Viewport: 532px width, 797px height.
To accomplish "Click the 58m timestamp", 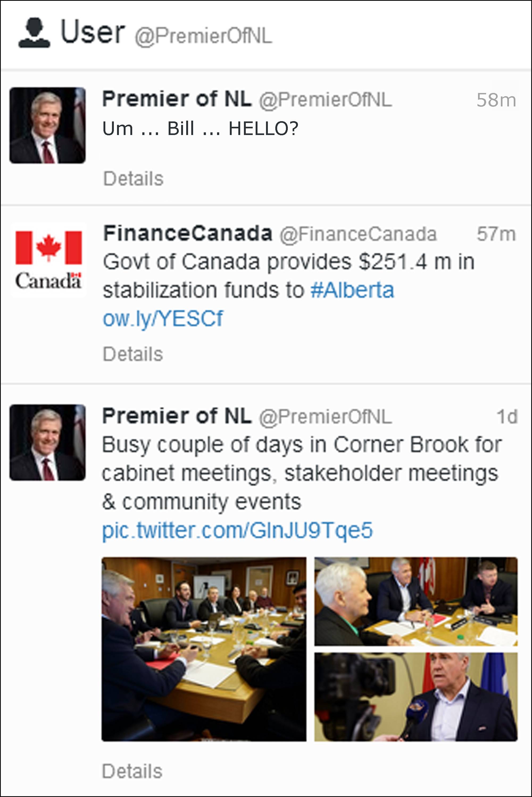I will coord(496,100).
